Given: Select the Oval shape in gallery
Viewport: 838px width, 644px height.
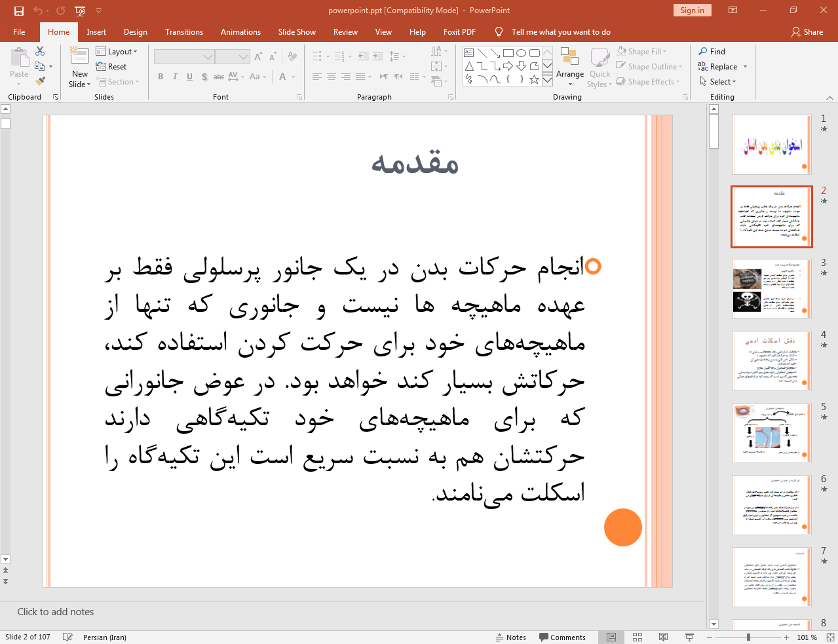Looking at the screenshot, I should click(521, 53).
